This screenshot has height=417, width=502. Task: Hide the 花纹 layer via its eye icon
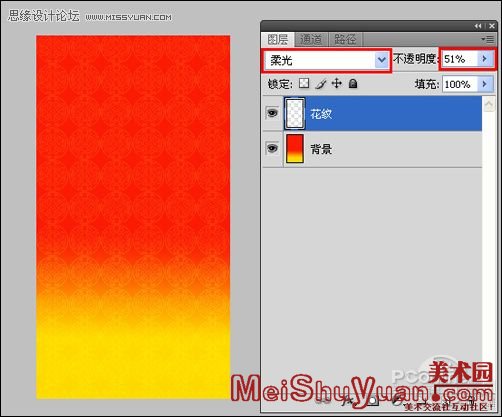coord(272,113)
